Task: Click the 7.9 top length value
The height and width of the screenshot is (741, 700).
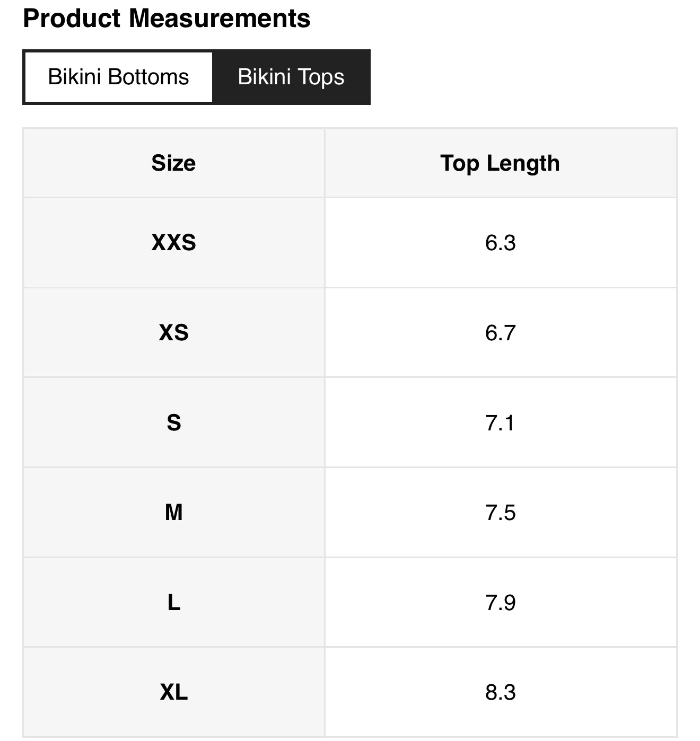Action: (x=500, y=603)
